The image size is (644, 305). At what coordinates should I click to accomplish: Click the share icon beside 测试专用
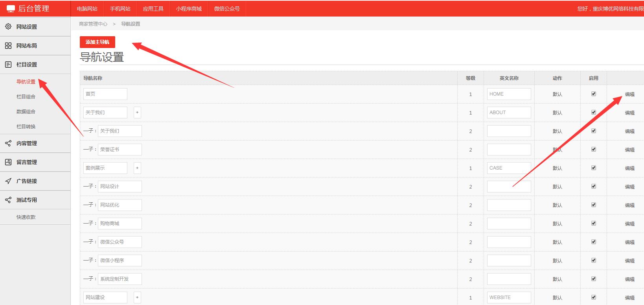pos(8,200)
